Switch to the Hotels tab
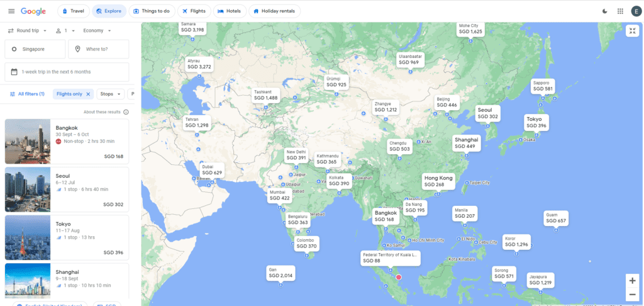This screenshot has width=644, height=306. (230, 11)
